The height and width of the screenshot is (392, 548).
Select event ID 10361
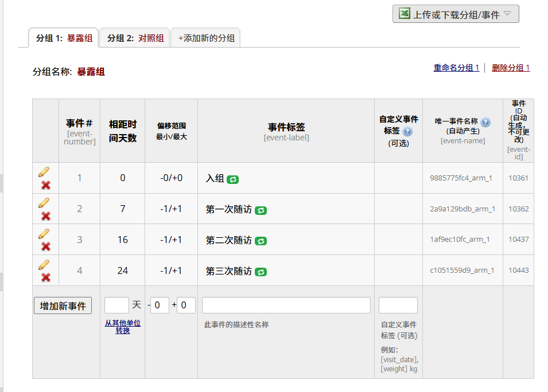click(518, 178)
